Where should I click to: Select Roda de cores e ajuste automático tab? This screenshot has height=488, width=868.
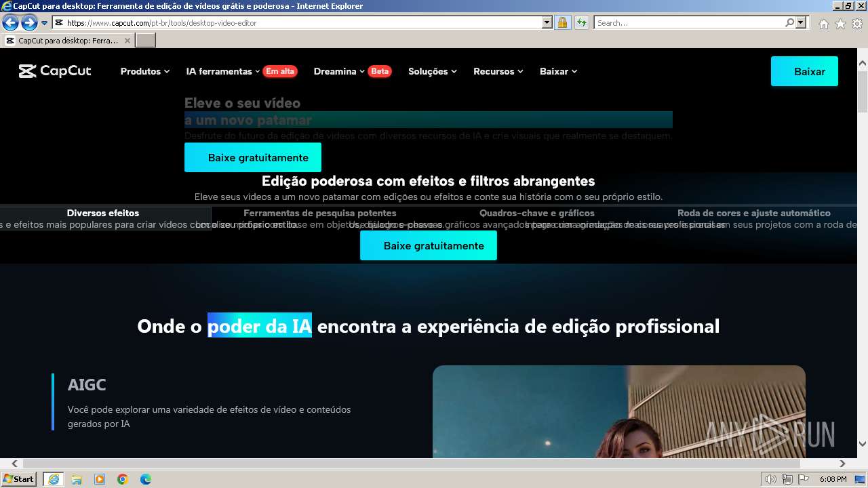click(754, 213)
